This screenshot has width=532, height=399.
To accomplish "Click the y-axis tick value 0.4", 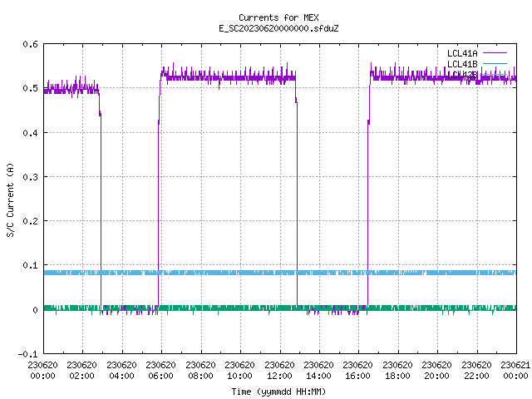I will [30, 133].
